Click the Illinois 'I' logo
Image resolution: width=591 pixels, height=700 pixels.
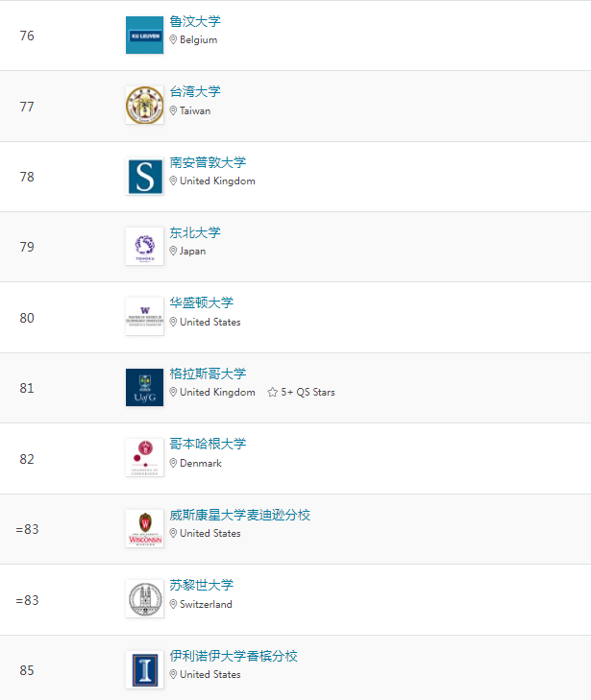[144, 670]
